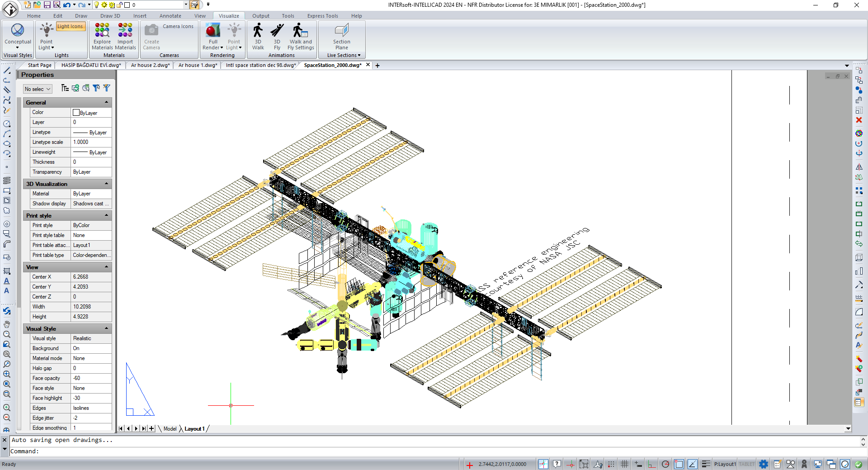This screenshot has width=868, height=470.
Task: Collapse the 3D Visualization section
Action: click(x=107, y=184)
